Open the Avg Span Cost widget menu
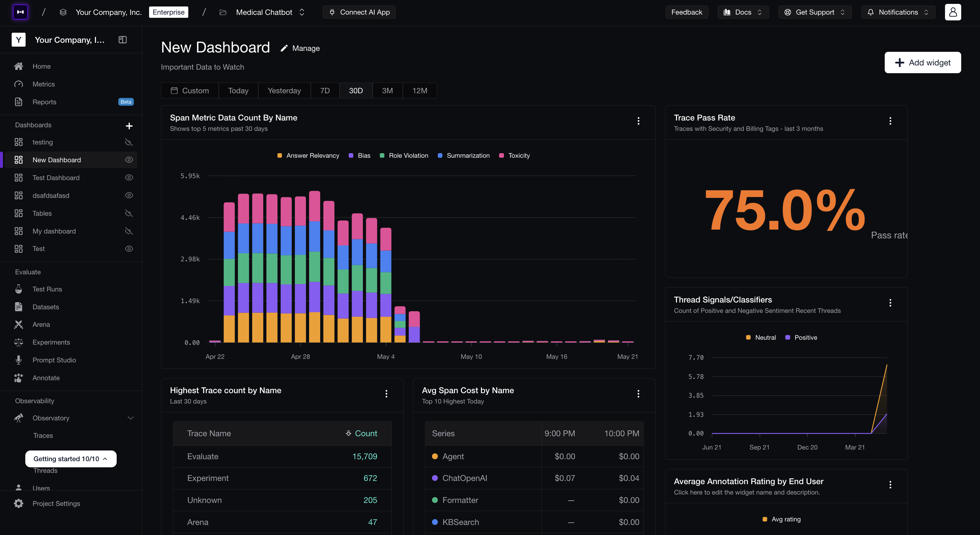Viewport: 980px width, 535px height. coord(638,393)
